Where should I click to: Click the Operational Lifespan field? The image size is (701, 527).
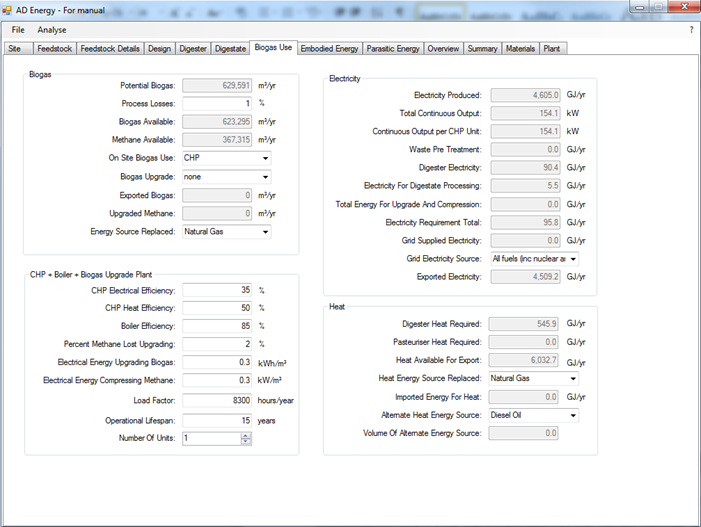coord(217,420)
